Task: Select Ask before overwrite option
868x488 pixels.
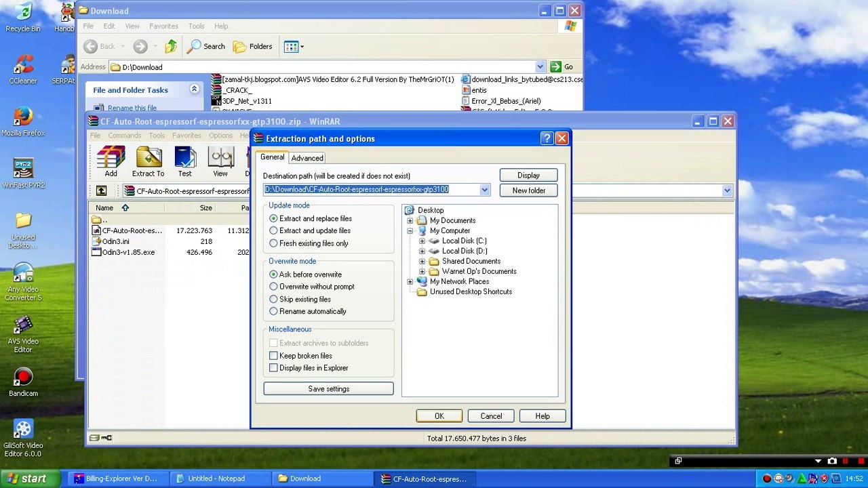Action: coord(305,274)
